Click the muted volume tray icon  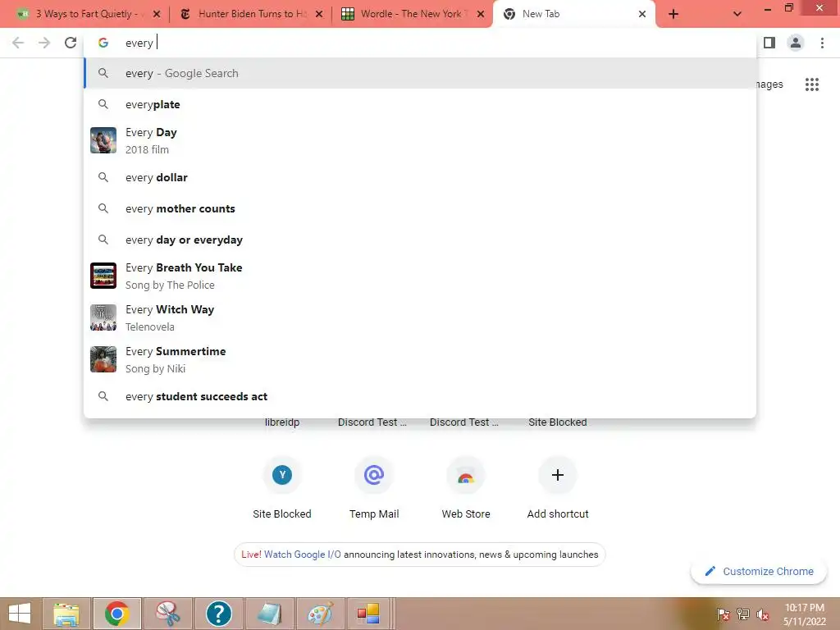(763, 614)
